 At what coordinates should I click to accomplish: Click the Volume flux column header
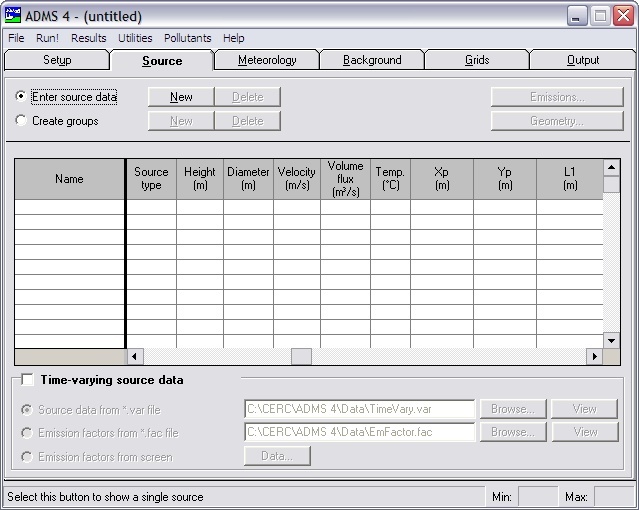pos(345,179)
